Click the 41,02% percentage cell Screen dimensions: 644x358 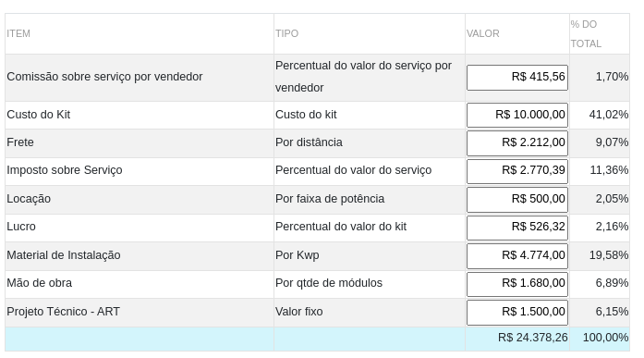[x=609, y=115]
